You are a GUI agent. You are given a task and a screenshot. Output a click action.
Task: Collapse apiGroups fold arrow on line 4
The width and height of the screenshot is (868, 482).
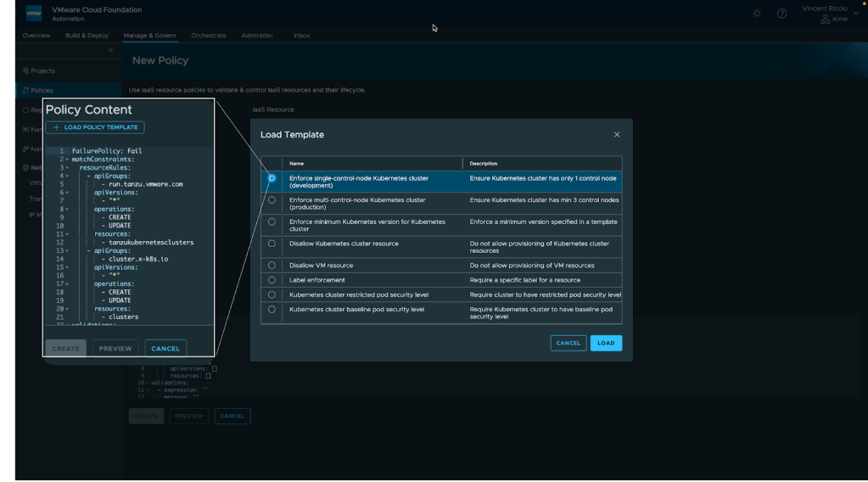point(67,176)
